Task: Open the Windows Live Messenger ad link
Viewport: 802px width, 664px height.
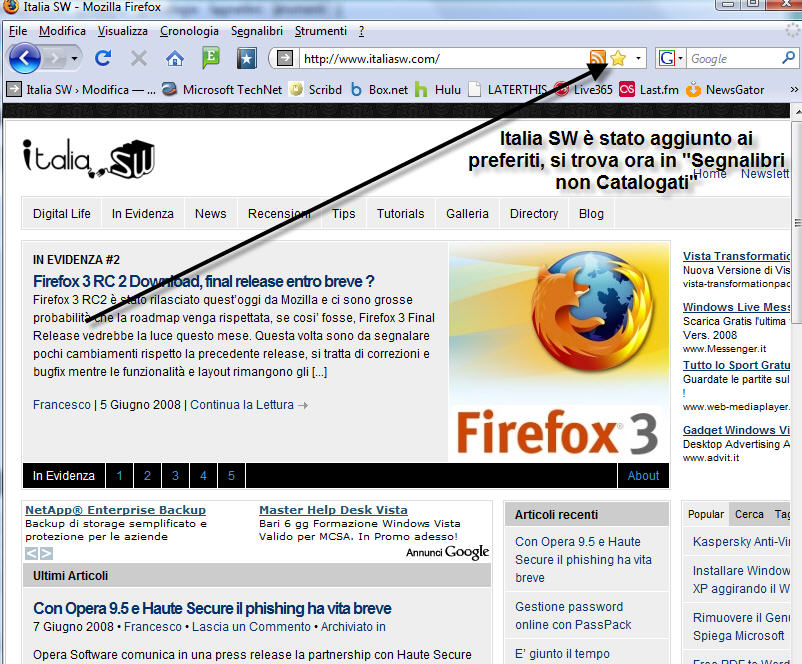Action: (737, 307)
